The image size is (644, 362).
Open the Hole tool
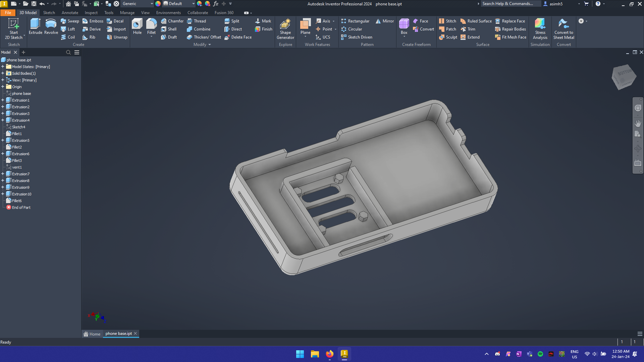137,26
